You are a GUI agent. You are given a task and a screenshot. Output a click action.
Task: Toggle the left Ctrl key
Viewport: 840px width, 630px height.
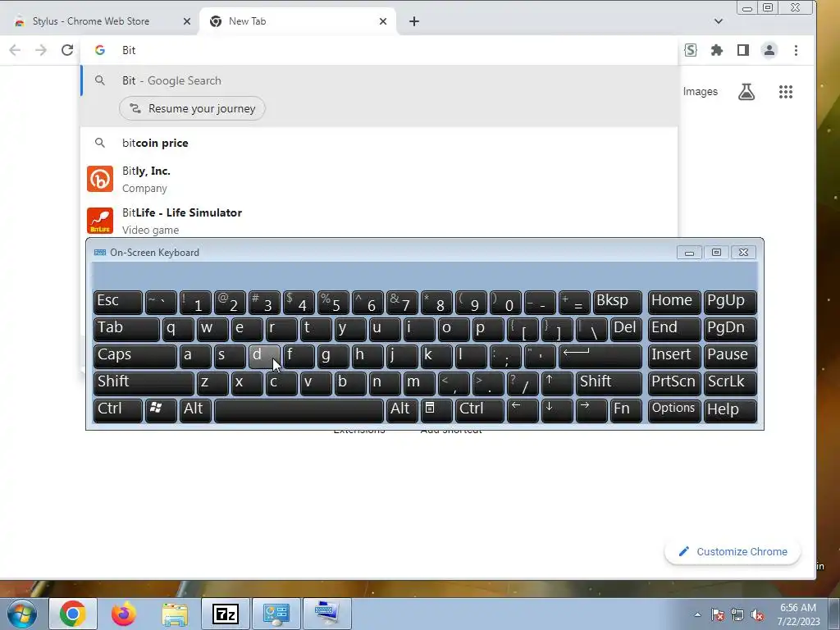(x=118, y=411)
